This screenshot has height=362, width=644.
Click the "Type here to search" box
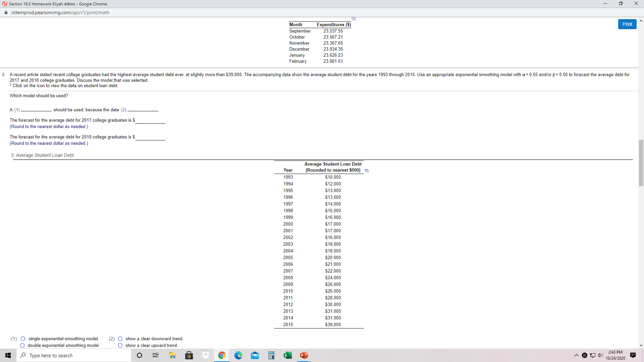(x=74, y=355)
